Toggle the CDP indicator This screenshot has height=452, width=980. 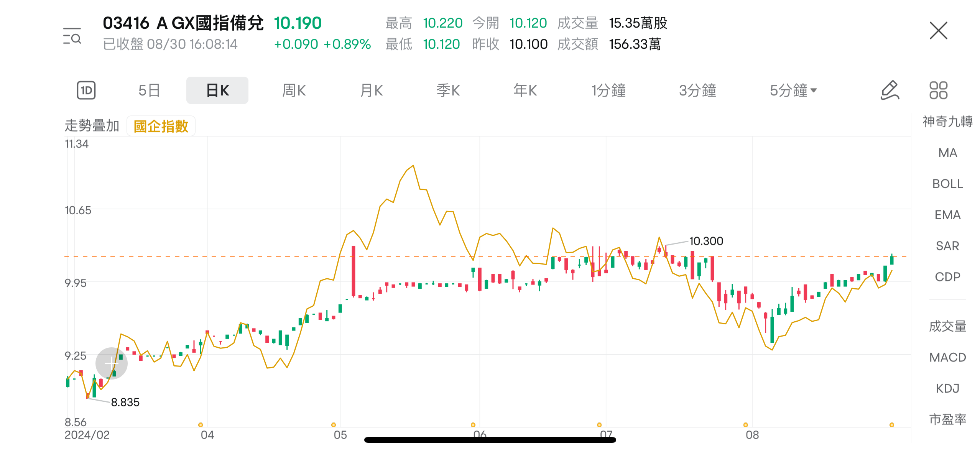(947, 277)
